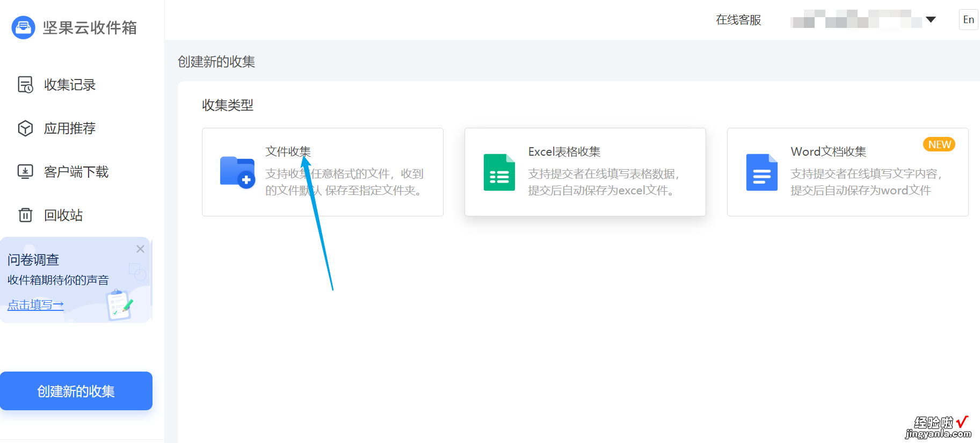Click the 收件箱期待你的声音 text

pos(58,280)
